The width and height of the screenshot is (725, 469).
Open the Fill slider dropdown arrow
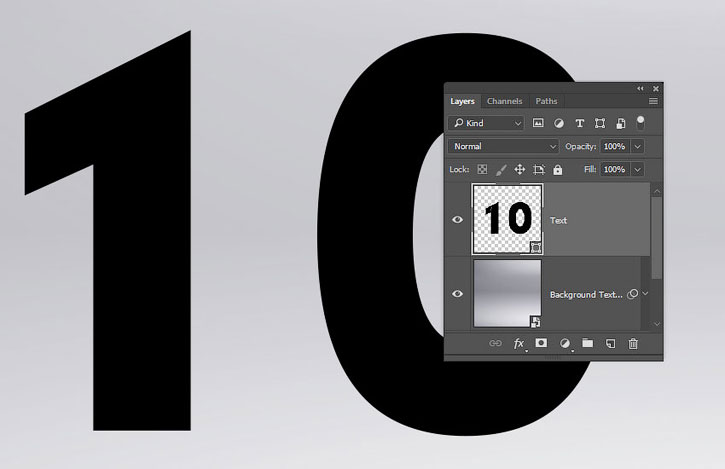[638, 170]
